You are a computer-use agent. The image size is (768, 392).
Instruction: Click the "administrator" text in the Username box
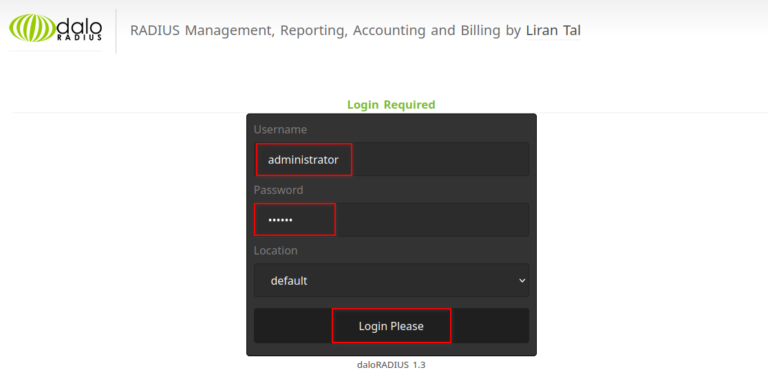coord(303,160)
